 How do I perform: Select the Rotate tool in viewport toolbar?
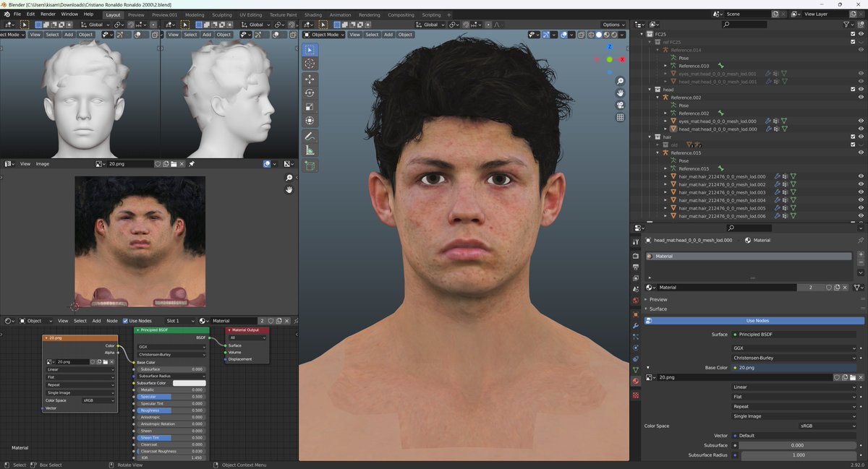click(310, 93)
